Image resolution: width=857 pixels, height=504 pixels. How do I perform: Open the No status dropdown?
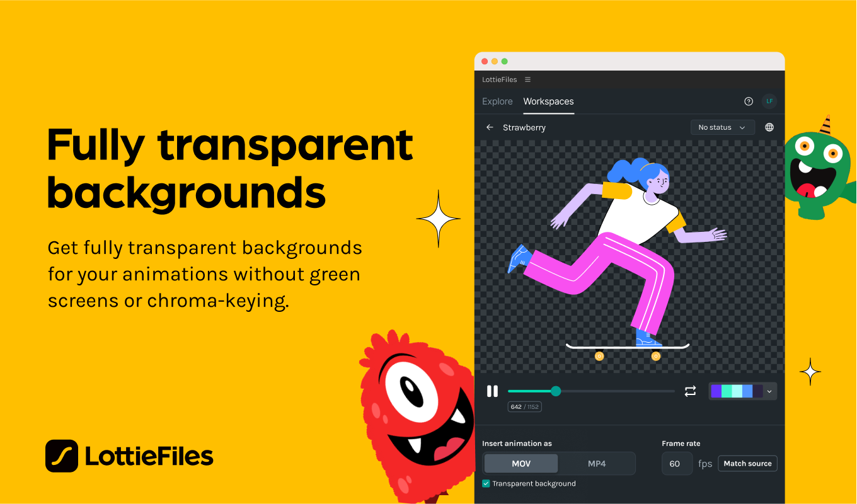tap(722, 127)
